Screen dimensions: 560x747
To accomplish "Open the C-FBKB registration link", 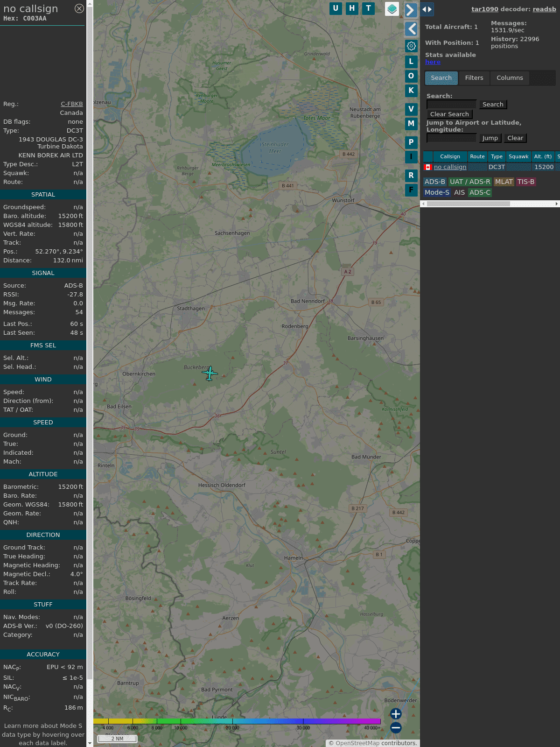I will [71, 104].
